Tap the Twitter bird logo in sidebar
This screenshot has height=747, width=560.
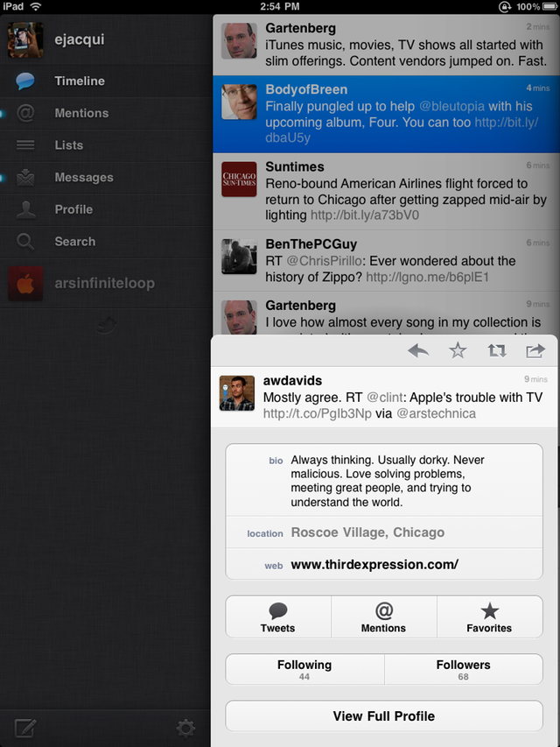106,327
